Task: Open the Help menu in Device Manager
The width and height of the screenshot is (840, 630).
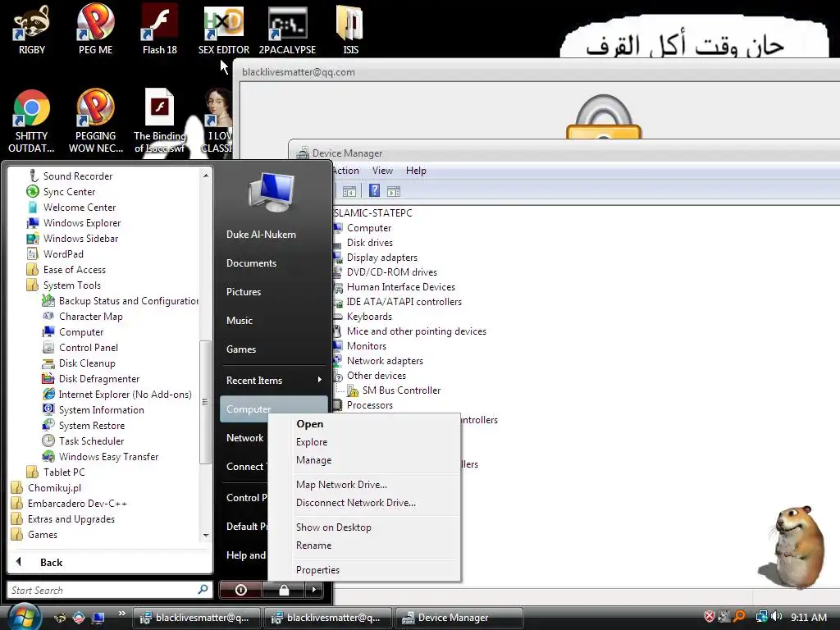Action: point(416,171)
